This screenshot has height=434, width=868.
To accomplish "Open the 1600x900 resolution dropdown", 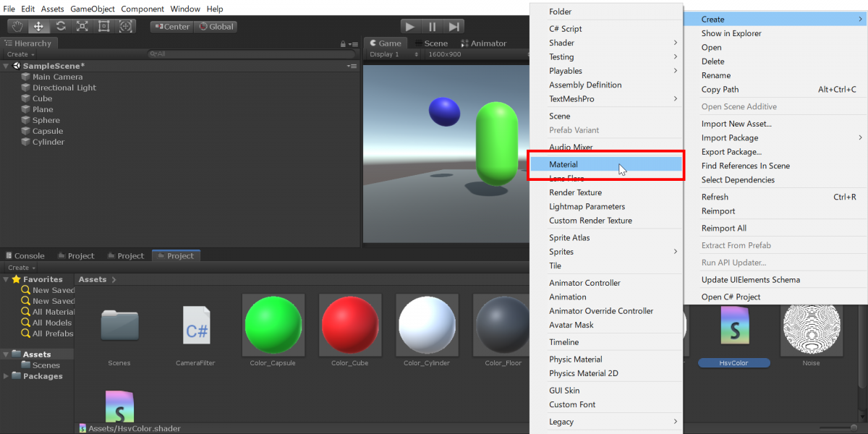I will pyautogui.click(x=456, y=54).
